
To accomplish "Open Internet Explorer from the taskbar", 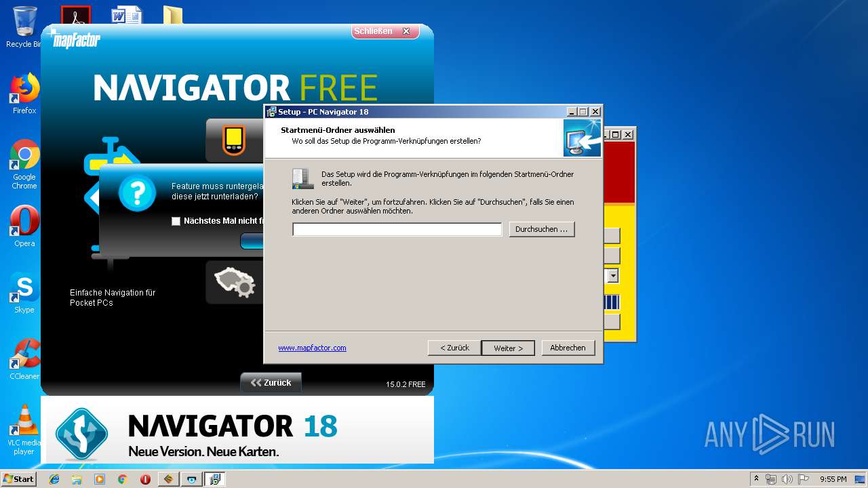I will pyautogui.click(x=54, y=479).
